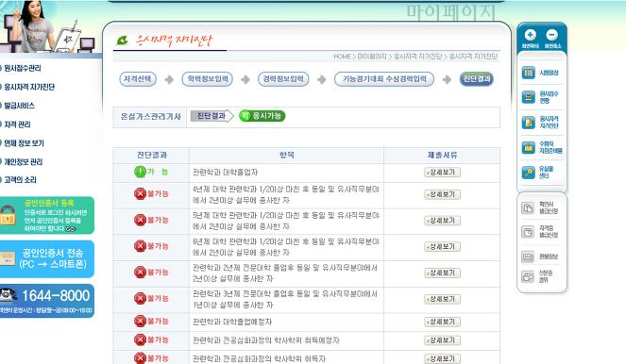Screen dimensions: 626x364
Task: Click 불가능 icon in 학사학위 취득예정자 row
Action: tap(140, 339)
